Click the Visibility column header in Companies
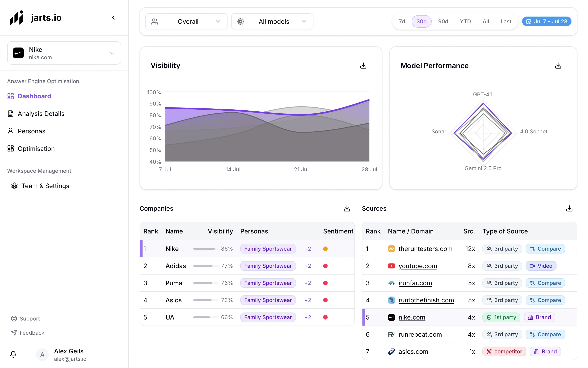The image size is (588, 368). click(220, 231)
